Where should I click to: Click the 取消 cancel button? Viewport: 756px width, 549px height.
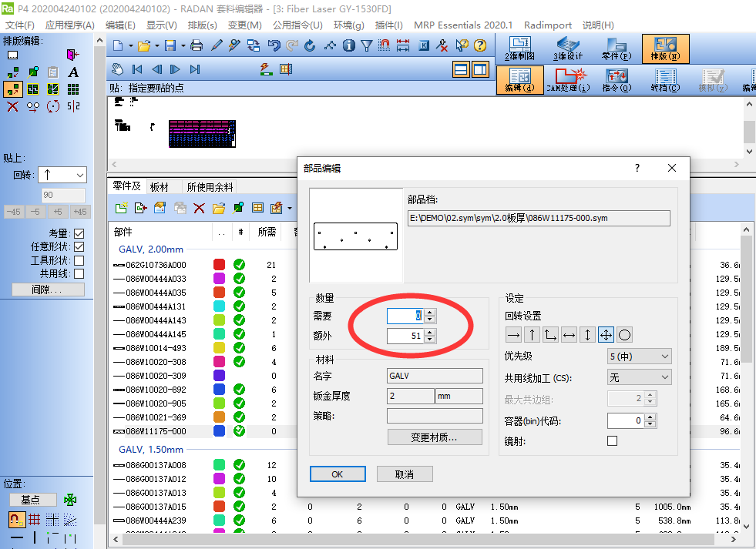point(405,474)
